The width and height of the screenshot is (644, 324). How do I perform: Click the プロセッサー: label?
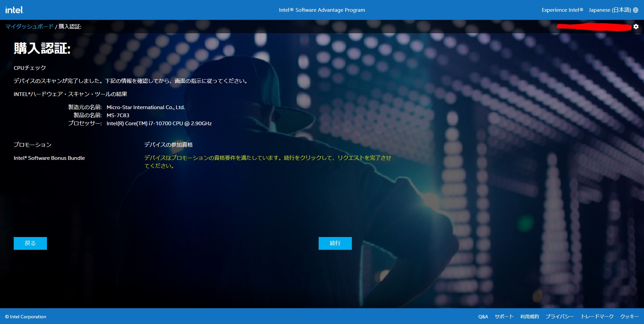point(85,124)
